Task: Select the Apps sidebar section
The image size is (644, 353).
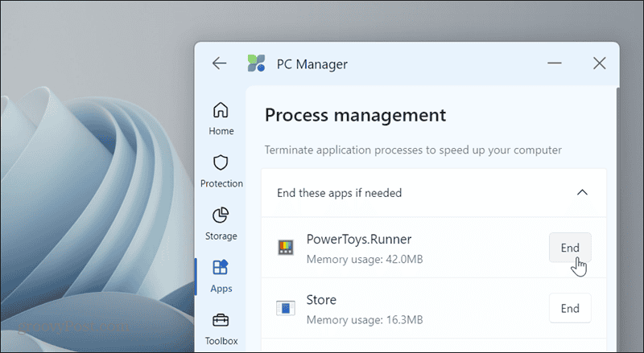Action: (x=221, y=277)
